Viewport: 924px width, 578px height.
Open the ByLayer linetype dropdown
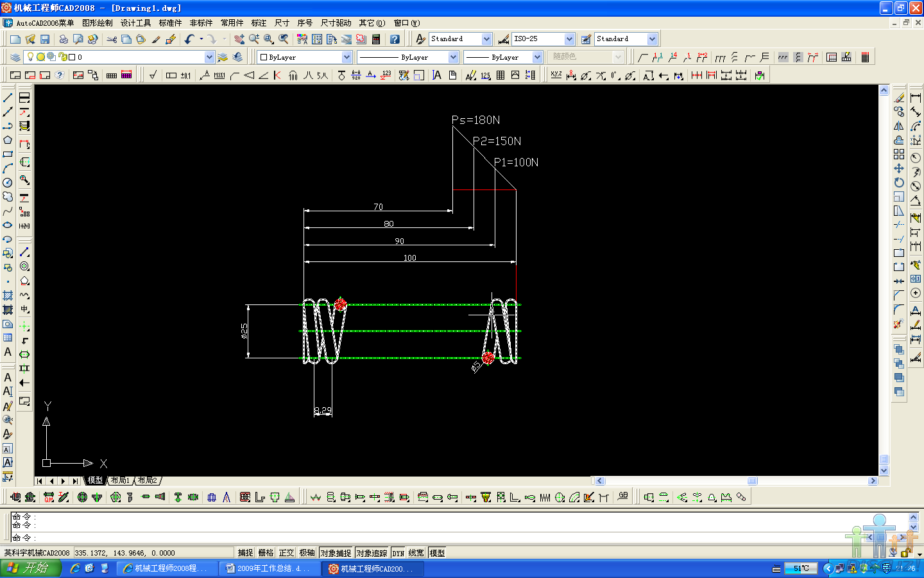tap(453, 57)
